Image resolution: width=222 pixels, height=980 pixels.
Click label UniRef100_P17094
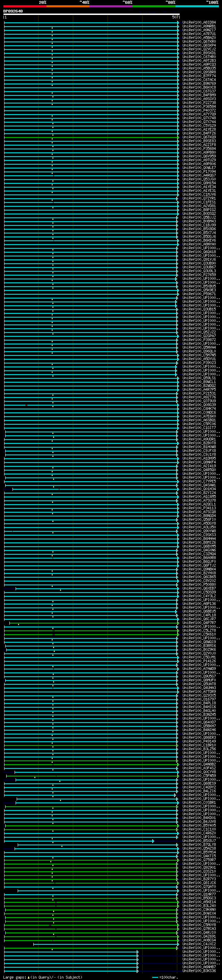point(199,172)
